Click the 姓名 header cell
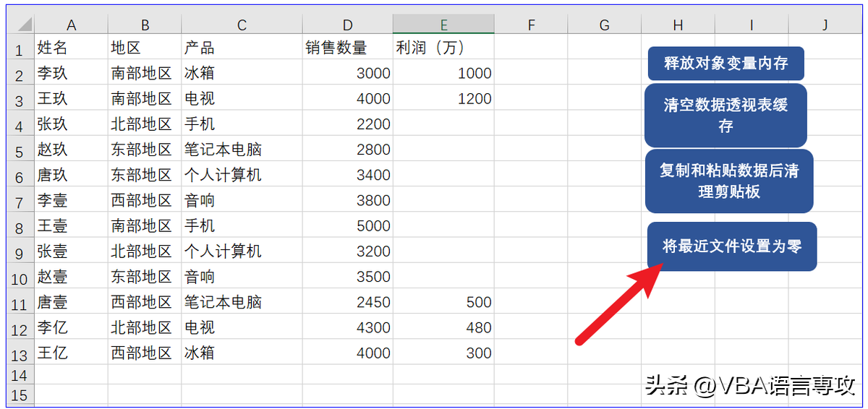Viewport: 868px width, 409px height. 72,48
